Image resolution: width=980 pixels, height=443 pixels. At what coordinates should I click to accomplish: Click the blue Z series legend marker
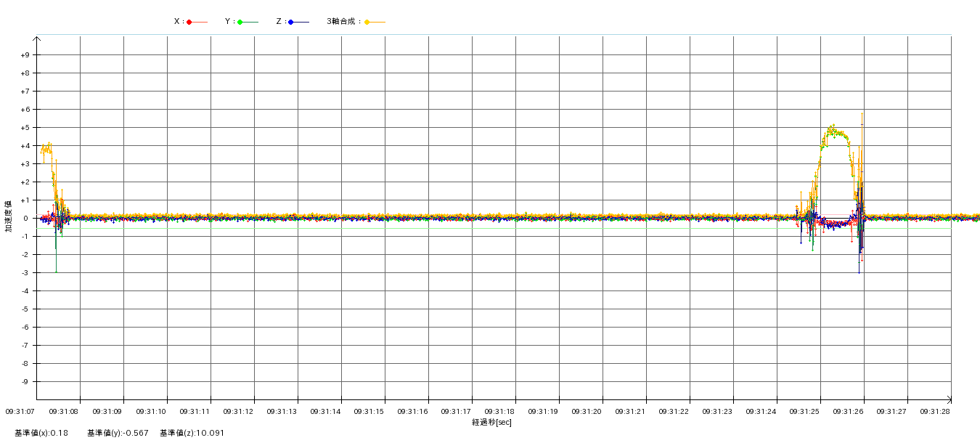pos(291,22)
